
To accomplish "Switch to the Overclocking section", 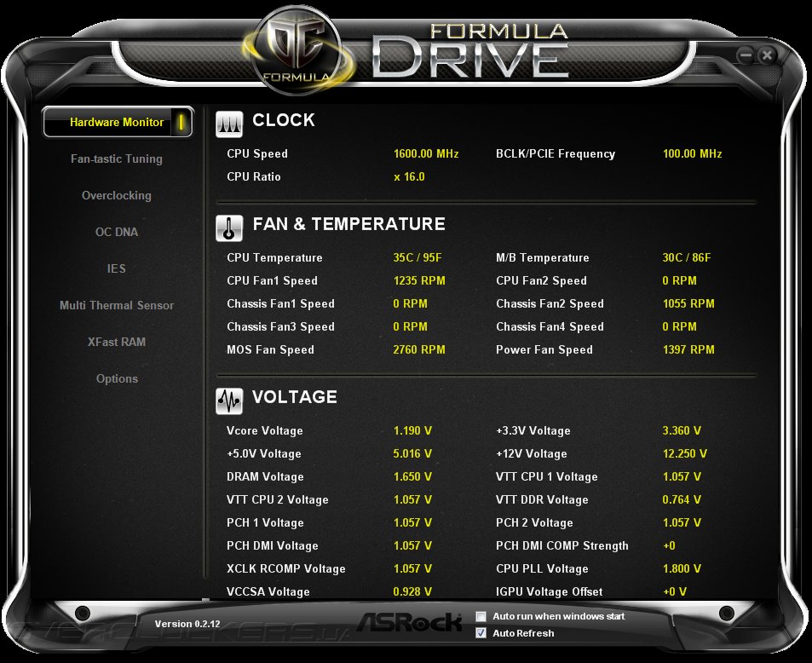I will pos(117,196).
